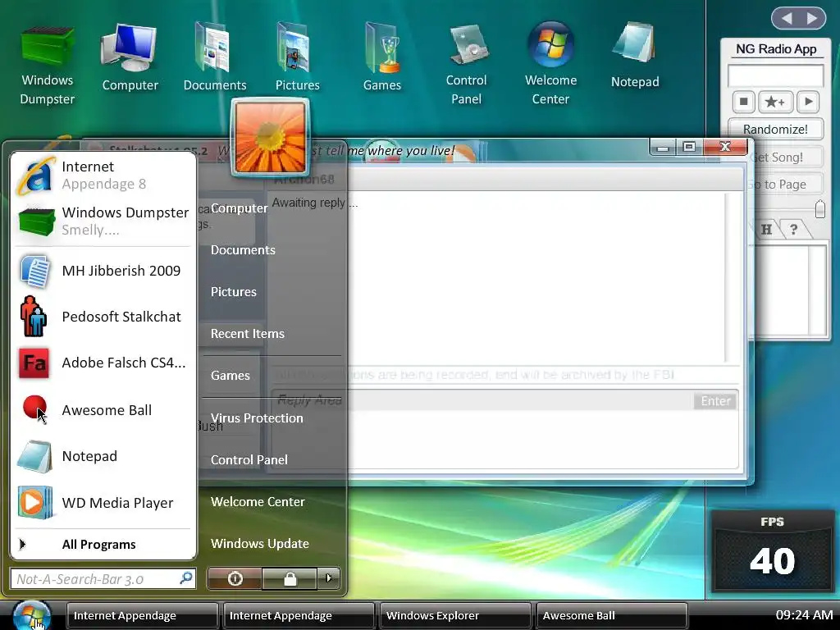
Task: Click the 09:24 AM taskbar clock
Action: click(x=804, y=614)
